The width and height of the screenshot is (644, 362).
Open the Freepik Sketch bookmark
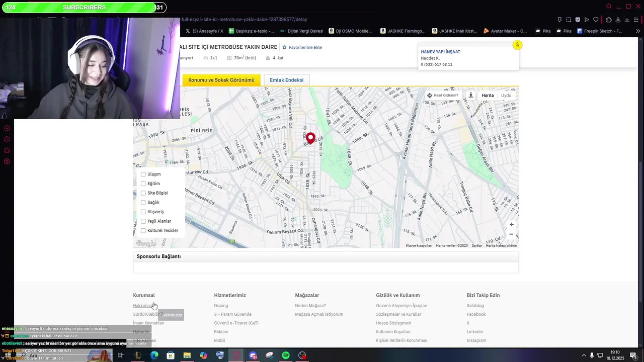(599, 31)
